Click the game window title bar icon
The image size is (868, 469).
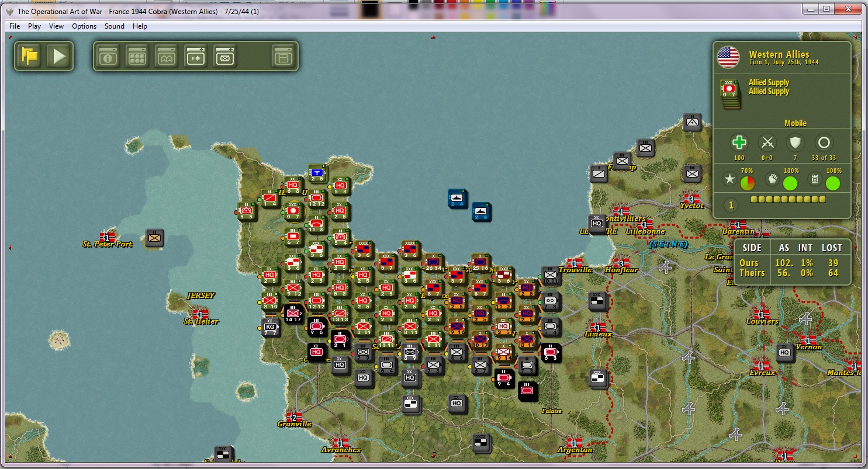click(10, 11)
